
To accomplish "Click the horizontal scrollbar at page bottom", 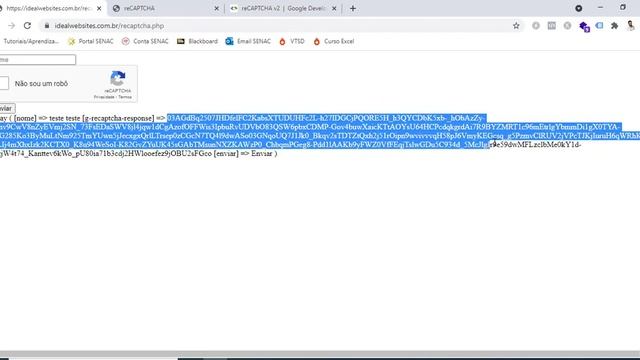I will point(320,354).
